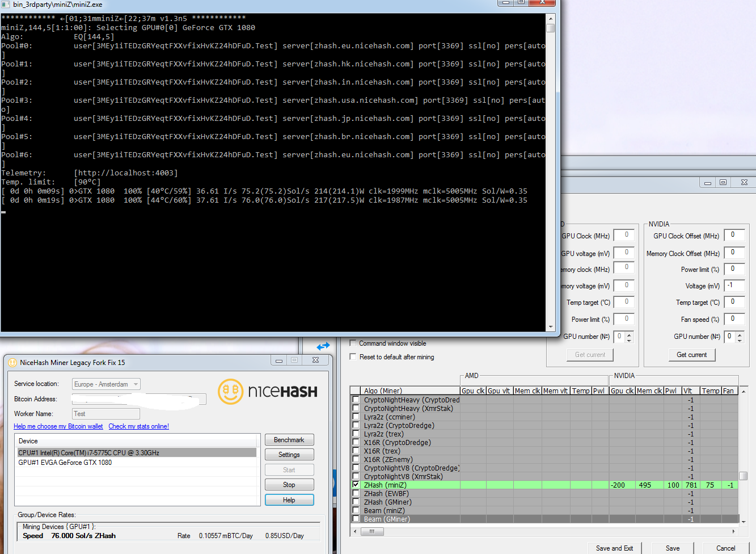756x554 pixels.
Task: Tick the ZHash (GMiner) row checkbox
Action: (356, 502)
